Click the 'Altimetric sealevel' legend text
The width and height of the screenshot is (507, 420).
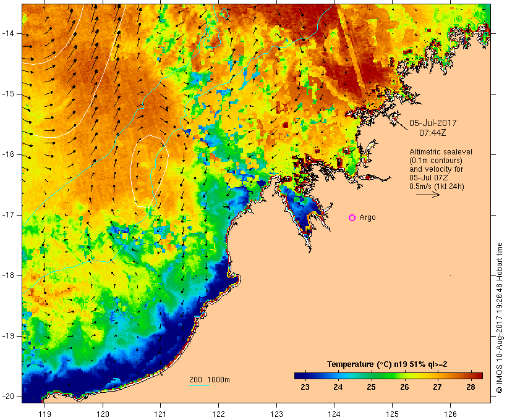pyautogui.click(x=441, y=152)
